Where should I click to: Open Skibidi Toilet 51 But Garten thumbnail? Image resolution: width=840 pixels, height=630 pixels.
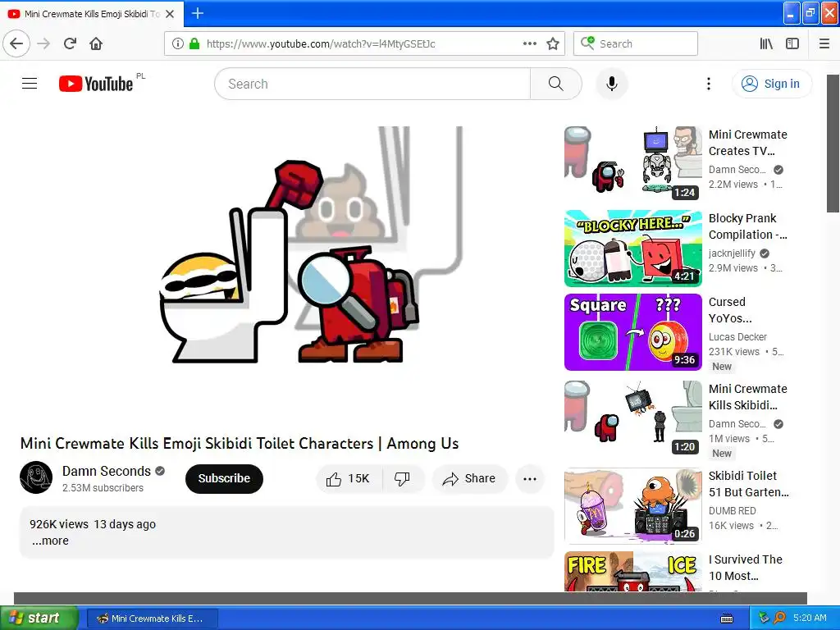click(632, 506)
